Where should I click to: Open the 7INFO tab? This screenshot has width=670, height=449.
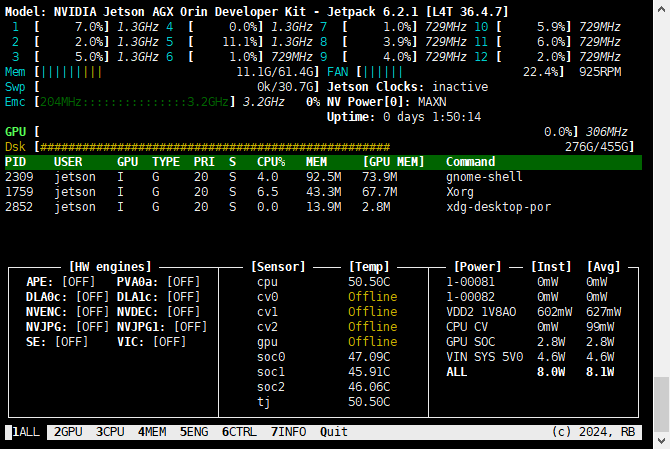pyautogui.click(x=288, y=432)
